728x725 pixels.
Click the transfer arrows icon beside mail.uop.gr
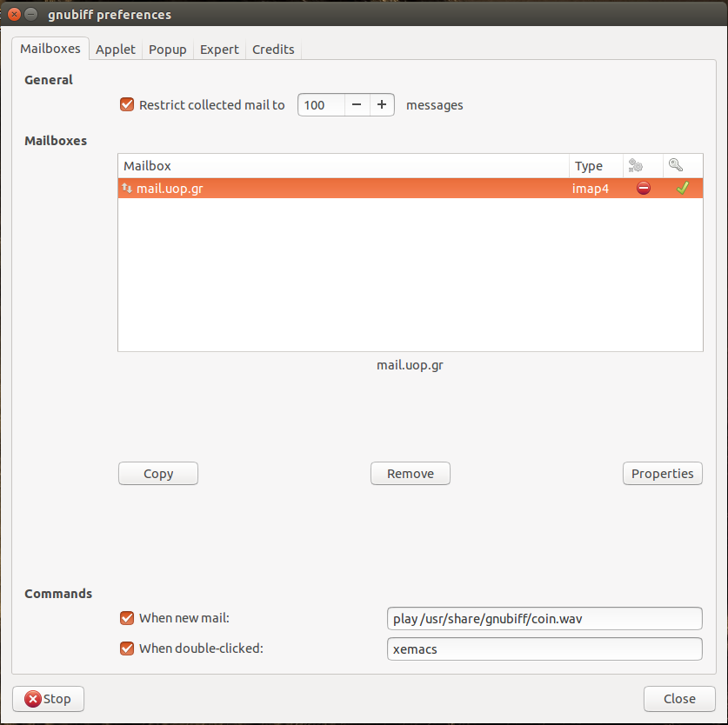[x=127, y=189]
